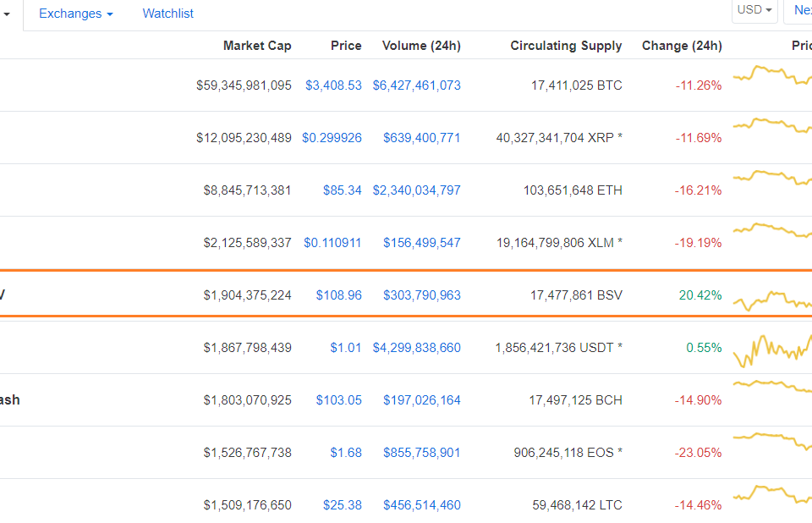Select Stellar 24h change -19.19%
This screenshot has width=812, height=523.
click(698, 243)
